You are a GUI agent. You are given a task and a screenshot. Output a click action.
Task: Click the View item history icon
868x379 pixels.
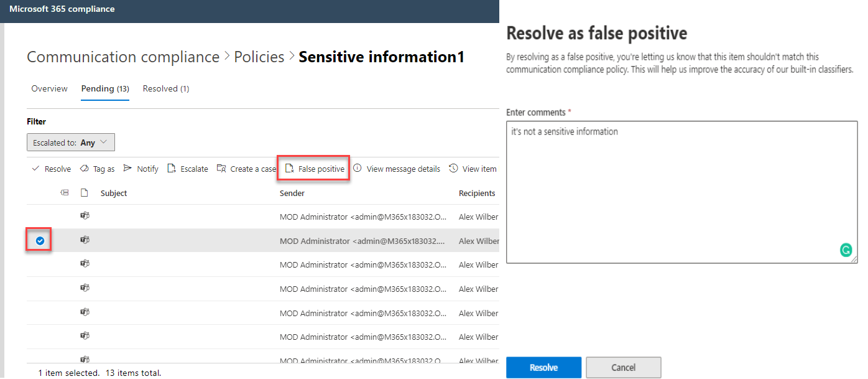[454, 169]
